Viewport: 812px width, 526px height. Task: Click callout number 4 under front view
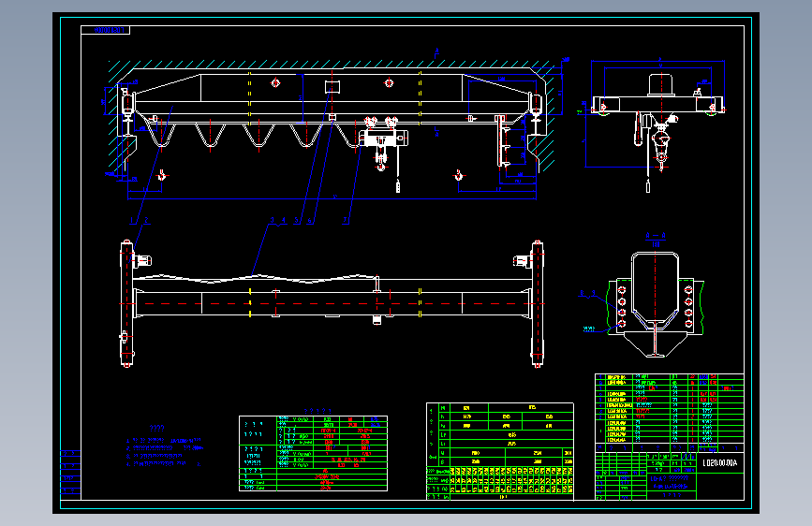[x=283, y=220]
